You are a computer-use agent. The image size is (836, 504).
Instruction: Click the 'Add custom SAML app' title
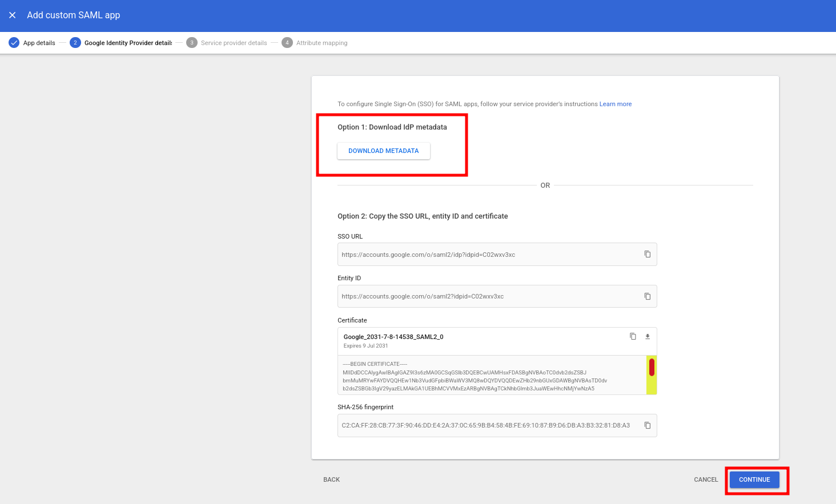click(74, 15)
